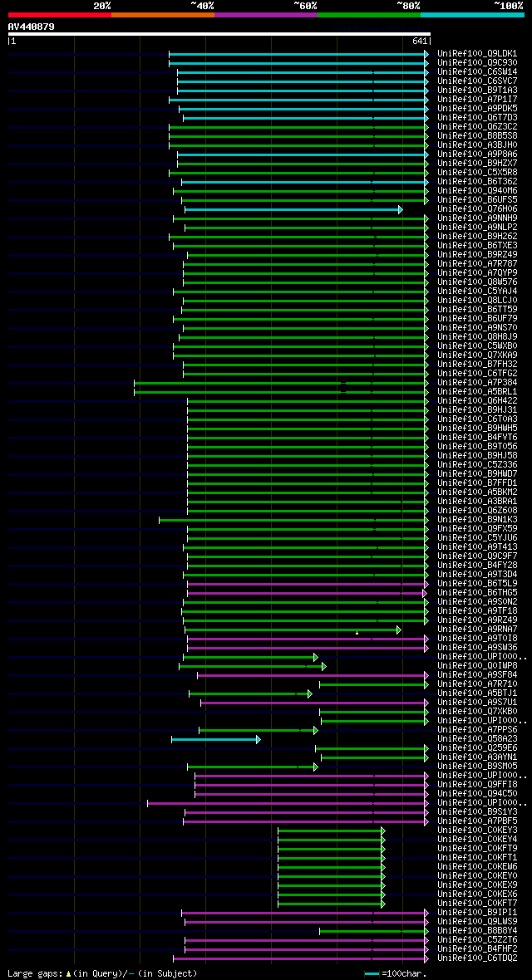Select hit UniRef100_A3BRA1

477,502
